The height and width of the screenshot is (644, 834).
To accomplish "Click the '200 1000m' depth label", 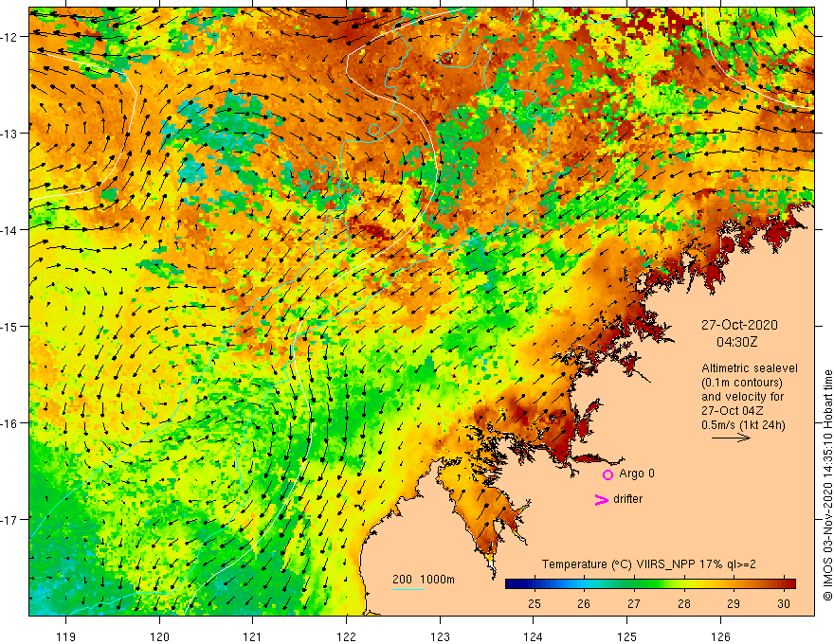I will 424,580.
